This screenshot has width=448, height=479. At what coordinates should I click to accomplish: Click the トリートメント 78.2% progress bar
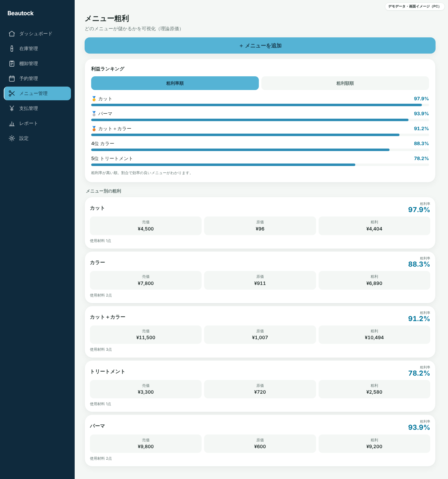(260, 165)
